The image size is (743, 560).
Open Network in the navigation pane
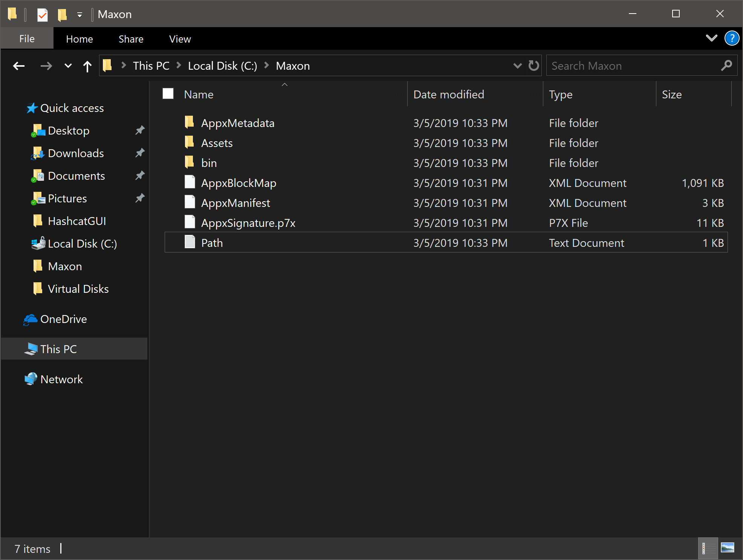61,379
